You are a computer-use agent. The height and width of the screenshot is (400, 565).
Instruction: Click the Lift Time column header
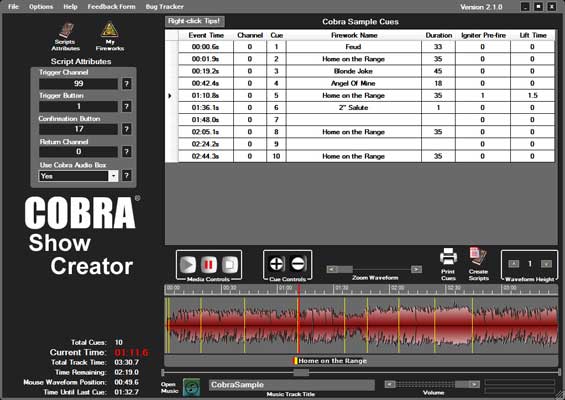pyautogui.click(x=533, y=35)
